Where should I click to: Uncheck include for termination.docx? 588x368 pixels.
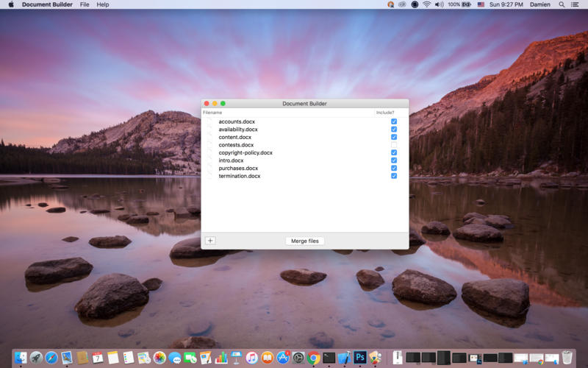(x=394, y=176)
